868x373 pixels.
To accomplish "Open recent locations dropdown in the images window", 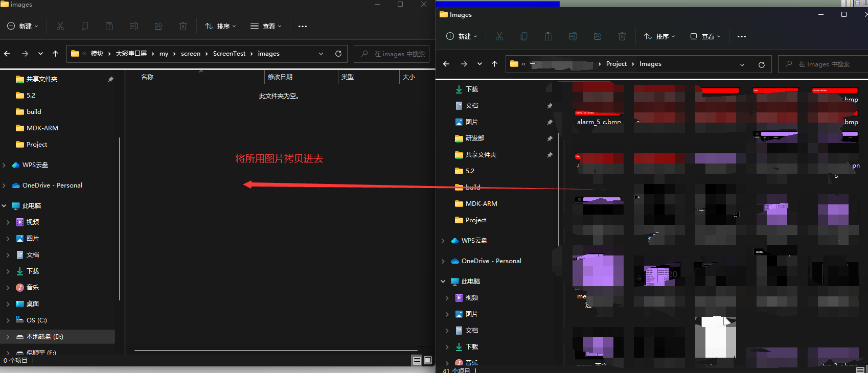I will click(40, 54).
